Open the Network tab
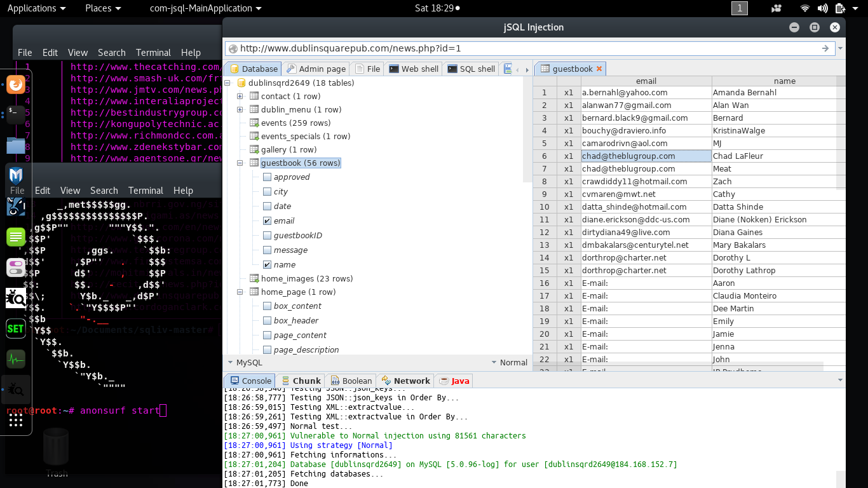This screenshot has height=488, width=868. point(405,381)
